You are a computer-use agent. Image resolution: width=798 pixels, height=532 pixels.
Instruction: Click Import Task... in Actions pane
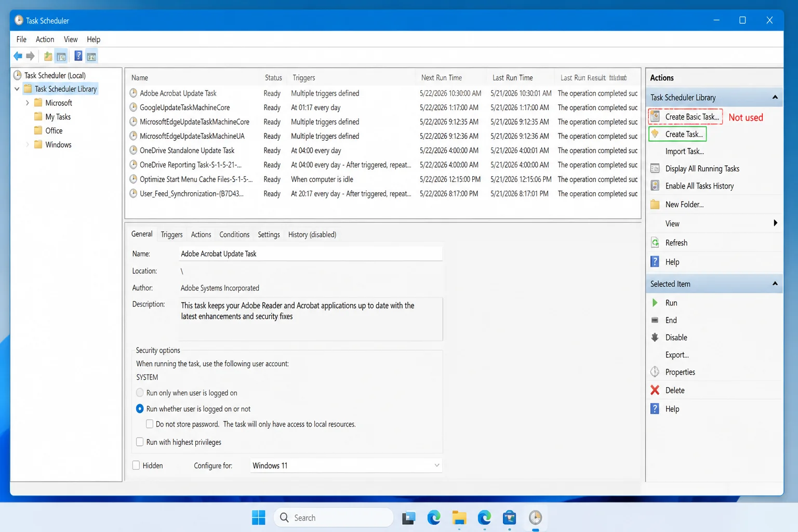(x=684, y=151)
